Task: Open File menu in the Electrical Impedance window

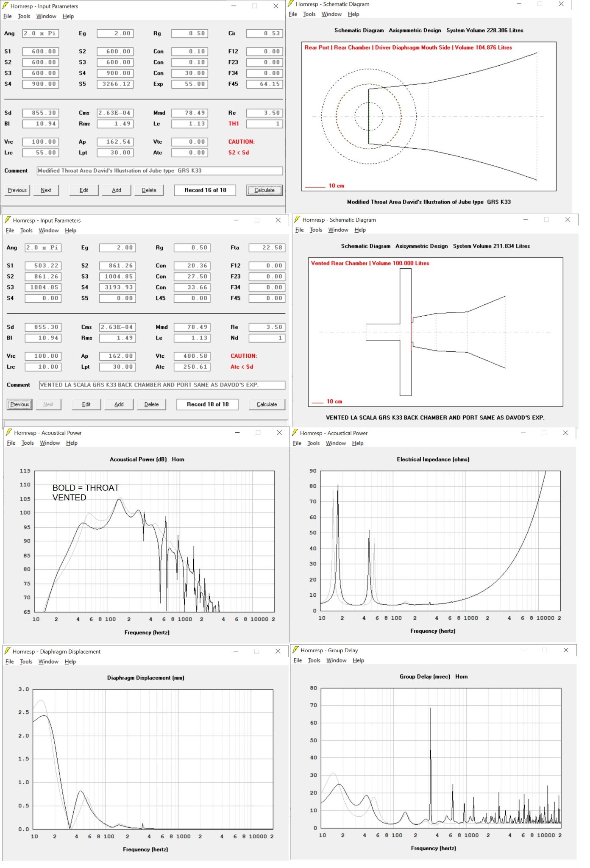Action: [297, 443]
